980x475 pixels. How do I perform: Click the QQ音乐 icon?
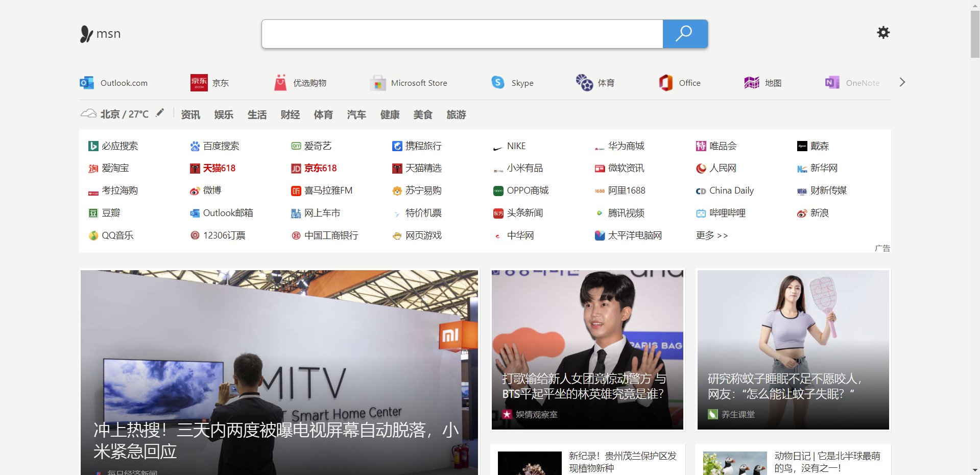point(93,235)
